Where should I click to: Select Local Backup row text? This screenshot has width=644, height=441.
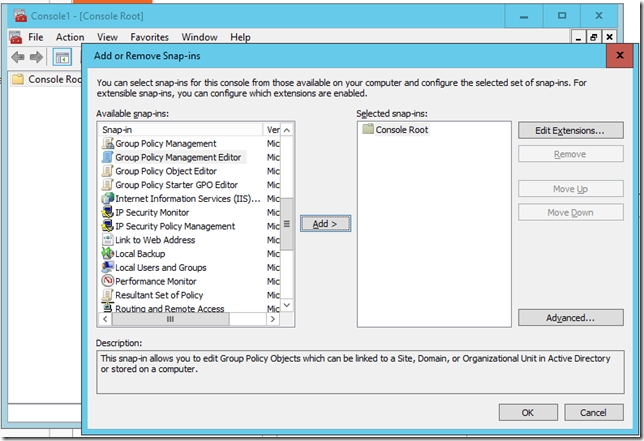tap(140, 254)
